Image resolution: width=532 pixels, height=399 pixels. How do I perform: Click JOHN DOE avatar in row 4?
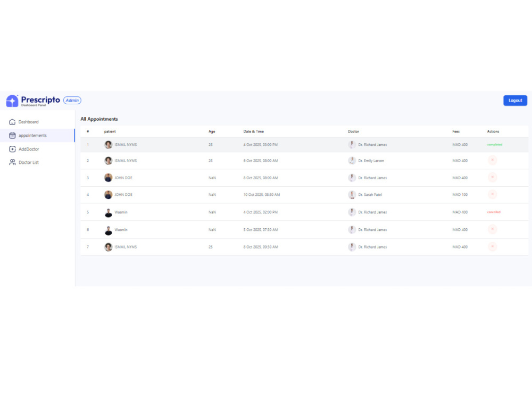coord(108,195)
